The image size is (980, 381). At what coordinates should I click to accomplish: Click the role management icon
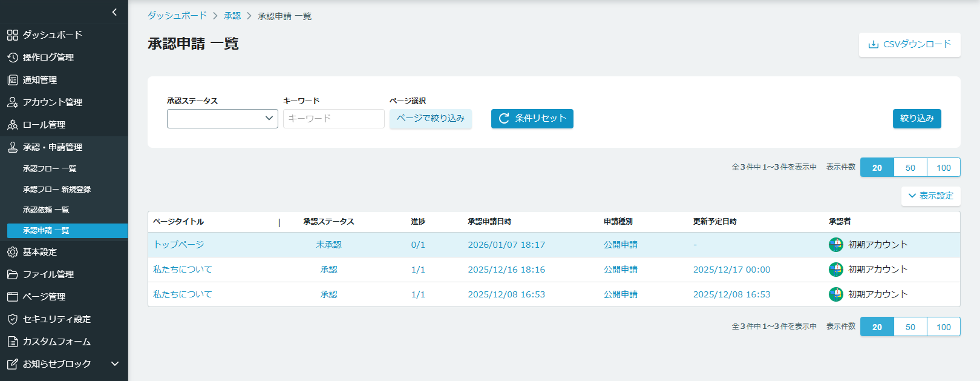(x=13, y=125)
